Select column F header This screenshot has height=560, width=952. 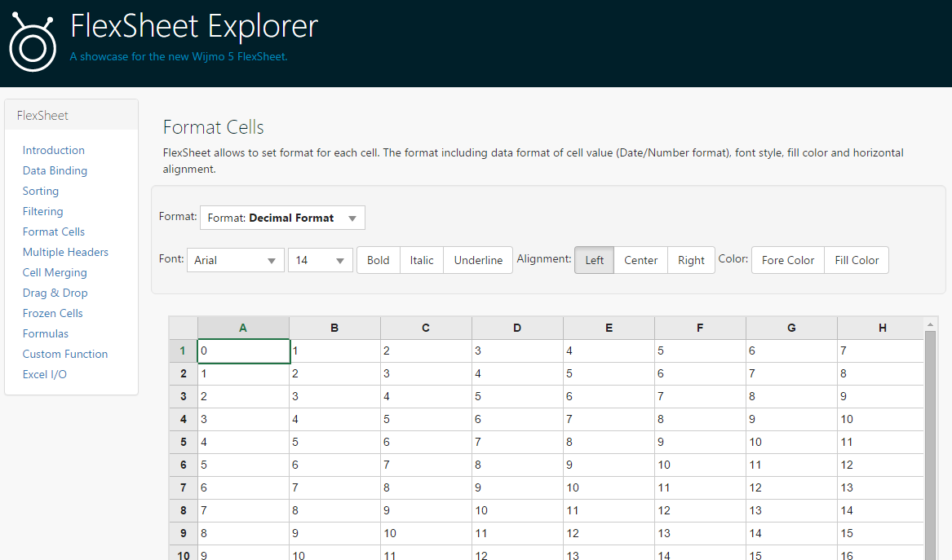click(700, 329)
